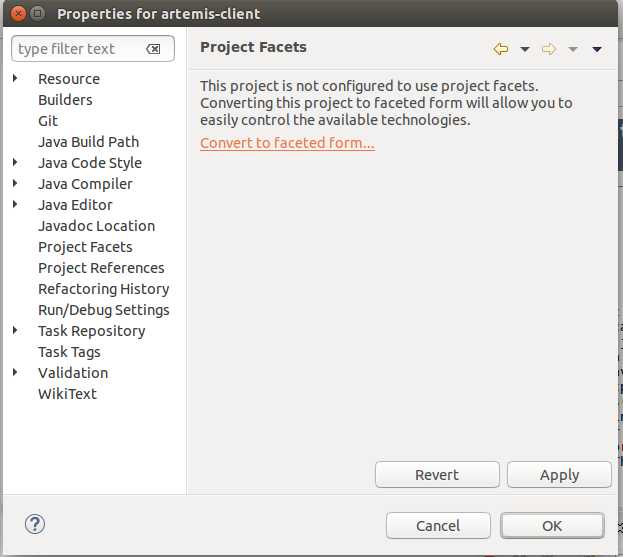Select the Git properties page
Viewport: 623px width, 557px height.
click(x=48, y=121)
